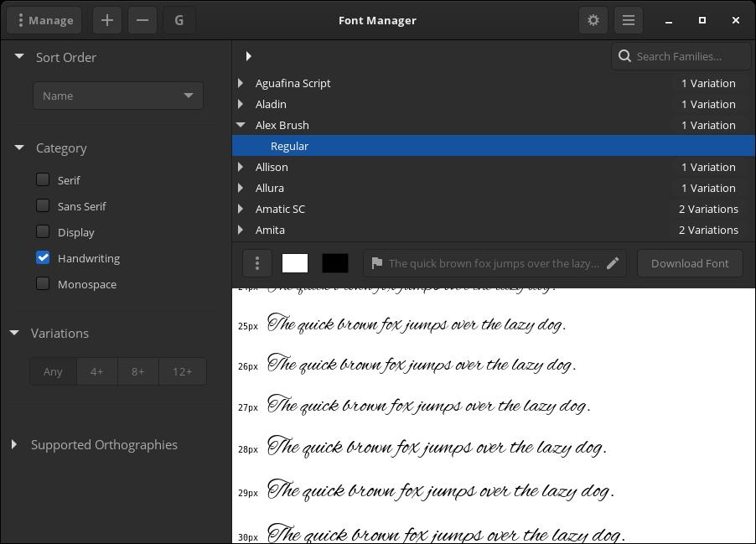The image size is (756, 544).
Task: Open the Name sort order dropdown
Action: [x=118, y=96]
